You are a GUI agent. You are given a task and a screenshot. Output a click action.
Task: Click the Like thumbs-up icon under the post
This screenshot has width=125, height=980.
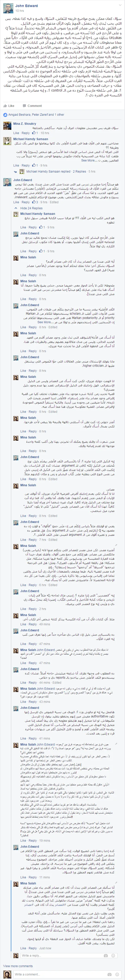pos(5,106)
